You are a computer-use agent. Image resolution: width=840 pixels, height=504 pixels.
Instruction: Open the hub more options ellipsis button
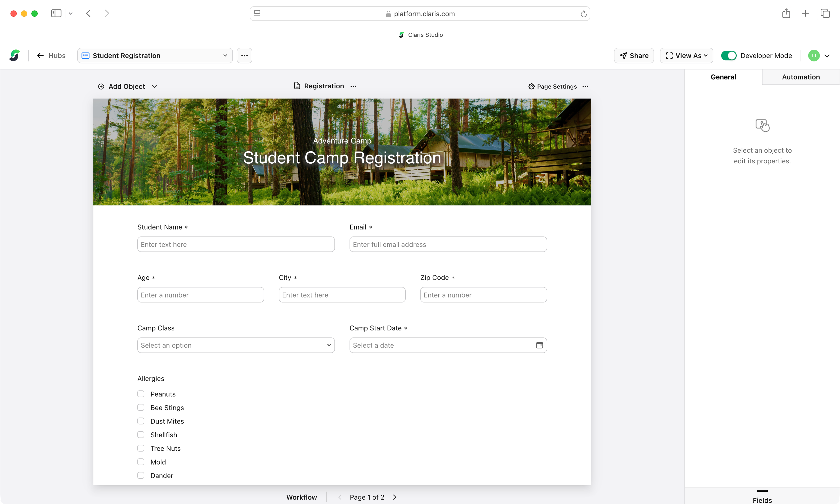[x=244, y=55]
